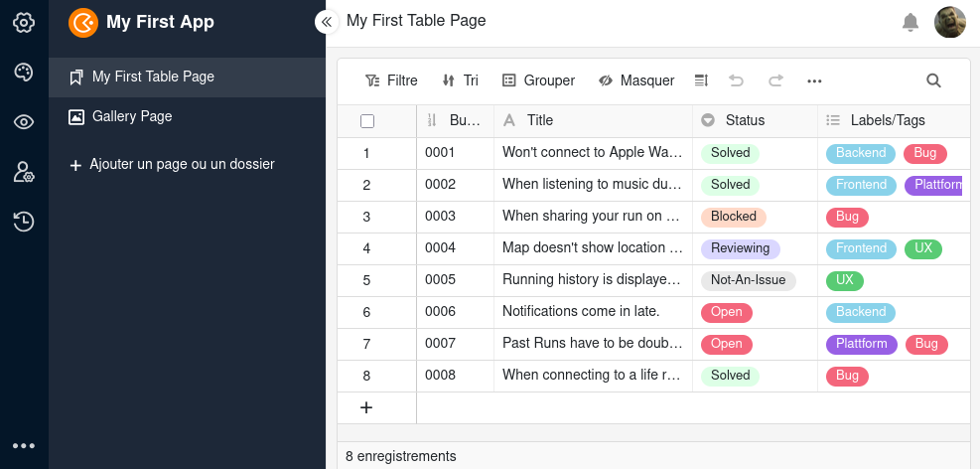Click the title Won't connect to Apple Wa...

tap(593, 153)
